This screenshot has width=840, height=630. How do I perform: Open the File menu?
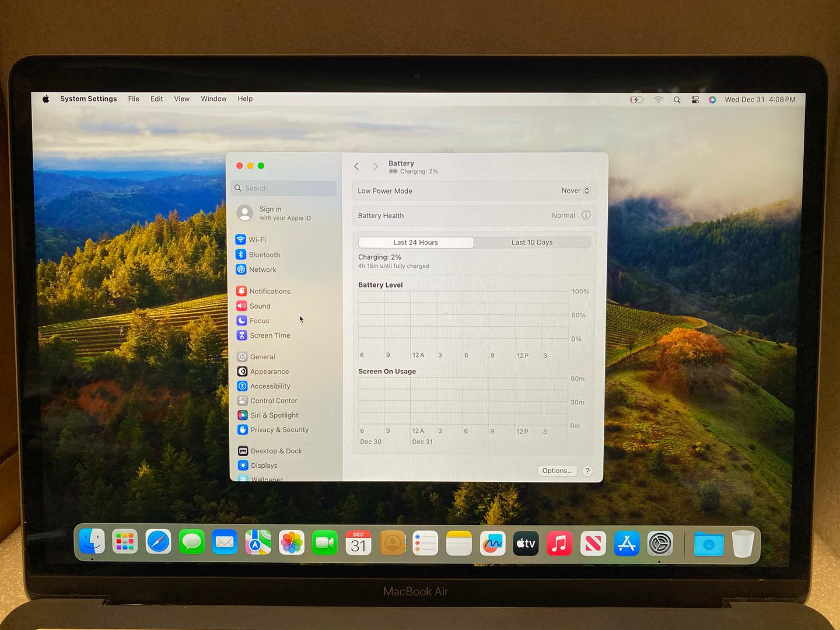tap(134, 99)
